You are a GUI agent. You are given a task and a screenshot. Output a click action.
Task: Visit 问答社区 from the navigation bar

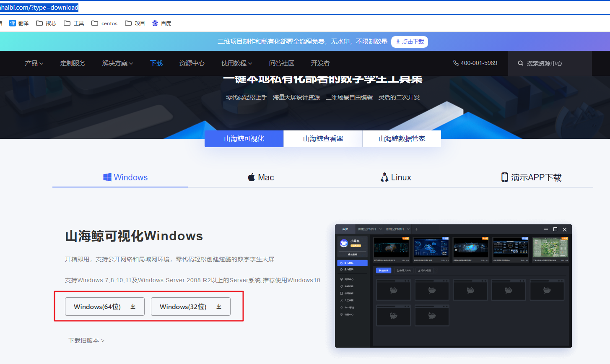[282, 63]
